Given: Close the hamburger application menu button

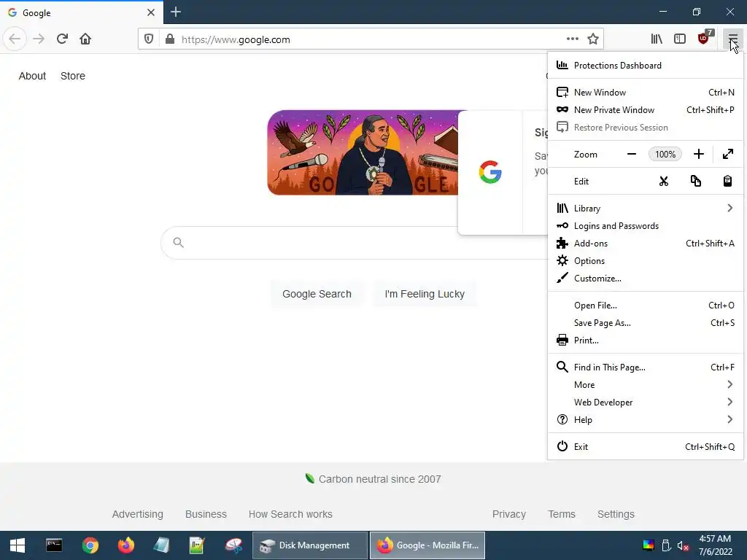Looking at the screenshot, I should point(732,39).
